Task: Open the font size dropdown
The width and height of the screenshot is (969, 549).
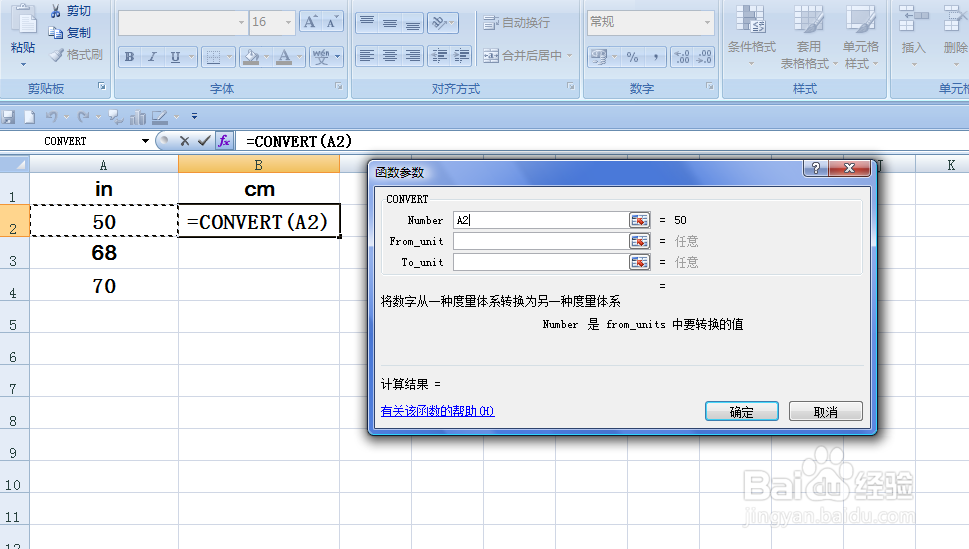Action: coord(288,22)
